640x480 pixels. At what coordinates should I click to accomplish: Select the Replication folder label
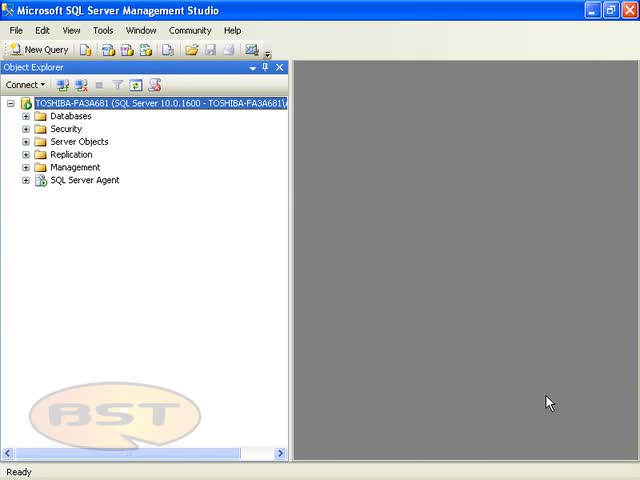coord(71,155)
